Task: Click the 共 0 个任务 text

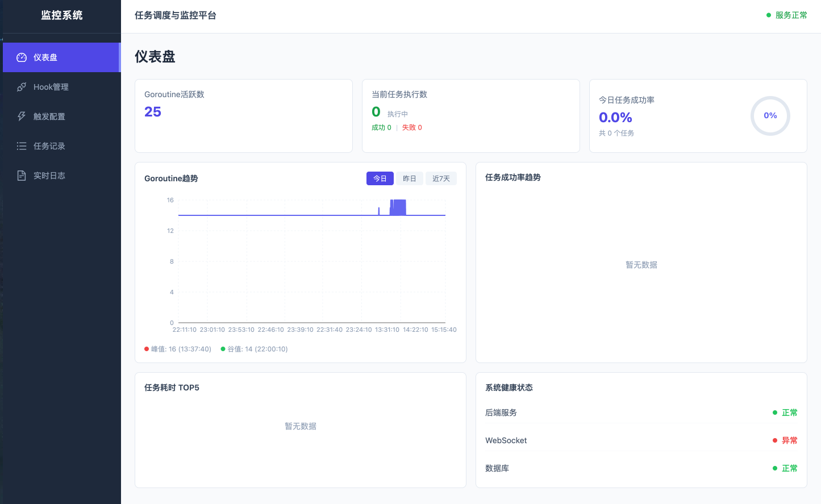Action: [x=616, y=133]
